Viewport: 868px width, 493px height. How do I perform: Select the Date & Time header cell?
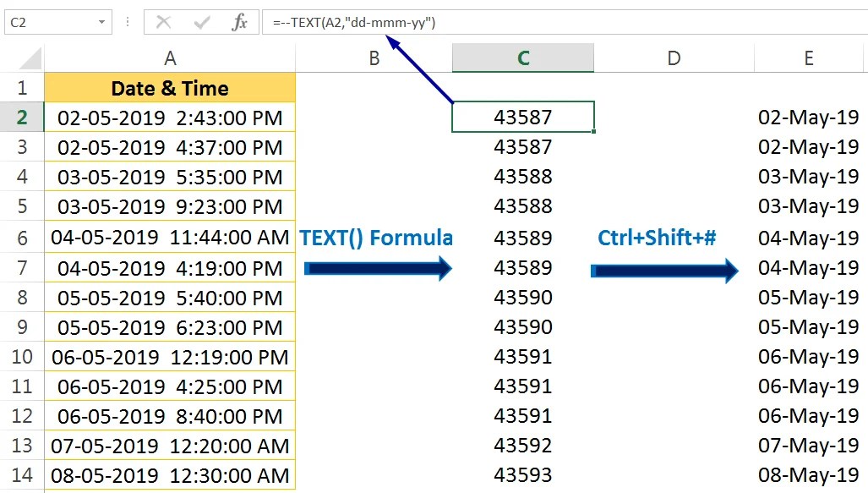click(x=169, y=88)
